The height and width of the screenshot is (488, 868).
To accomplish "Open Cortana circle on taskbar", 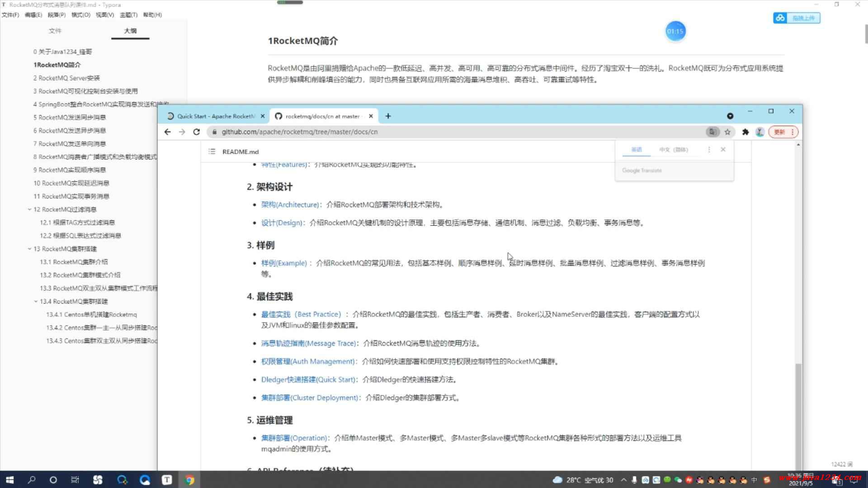I will [53, 480].
